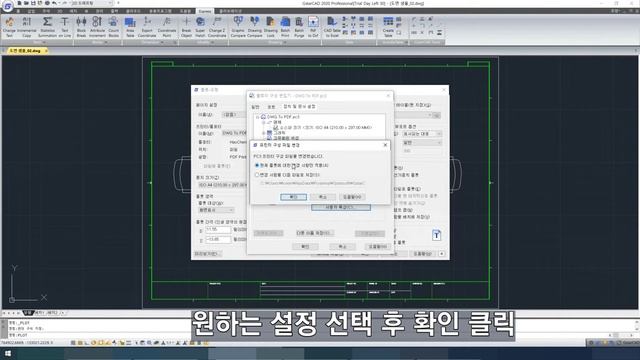The width and height of the screenshot is (640, 360).
Task: Click the plot offset Y input field
Action: (x=218, y=240)
